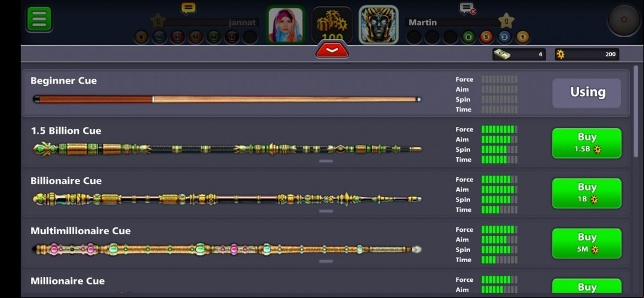Viewport: 644px width, 298px height.
Task: Click the Multimillionaire Cue title
Action: (x=80, y=231)
